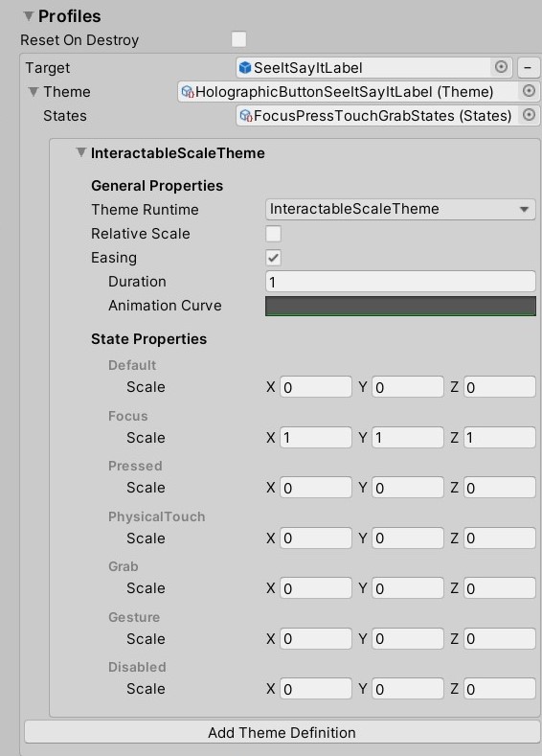Click the blue cube icon in Target field
Image resolution: width=542 pixels, height=756 pixels.
pyautogui.click(x=245, y=67)
